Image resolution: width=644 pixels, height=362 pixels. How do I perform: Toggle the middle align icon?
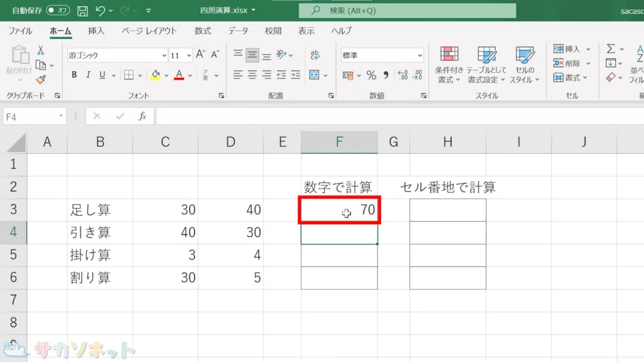(x=252, y=55)
